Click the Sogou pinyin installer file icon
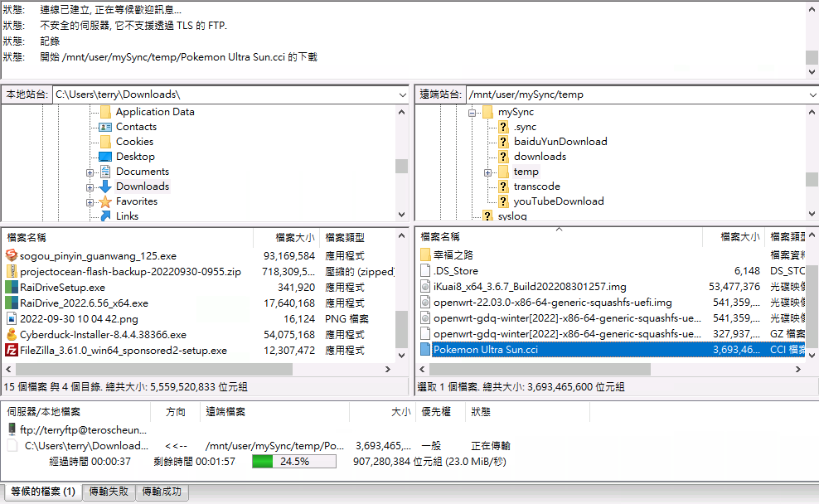819x504 pixels. click(x=12, y=256)
